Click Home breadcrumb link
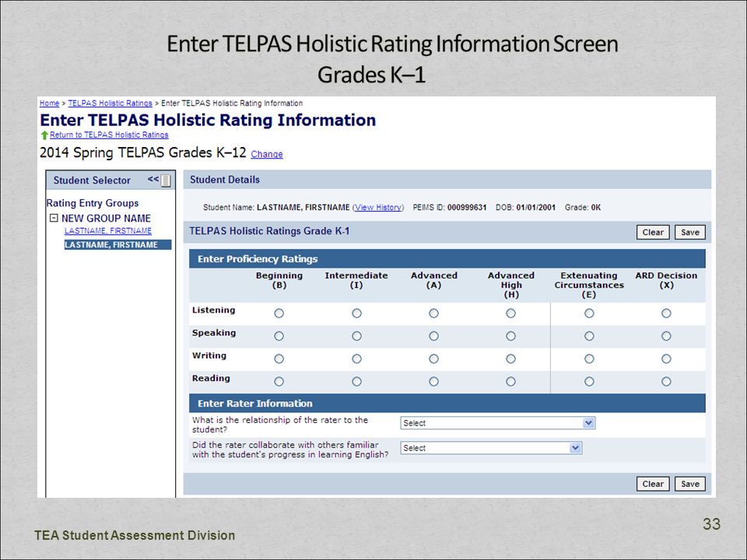This screenshot has height=560, width=747. [49, 103]
